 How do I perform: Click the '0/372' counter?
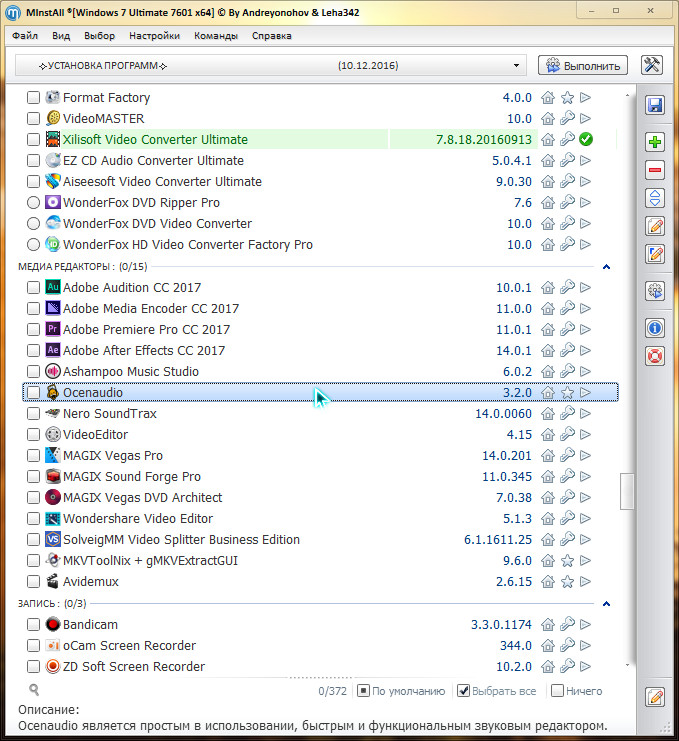332,691
